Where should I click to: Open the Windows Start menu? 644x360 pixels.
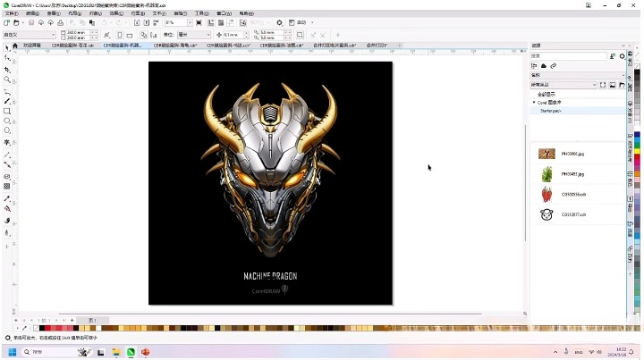(x=11, y=353)
